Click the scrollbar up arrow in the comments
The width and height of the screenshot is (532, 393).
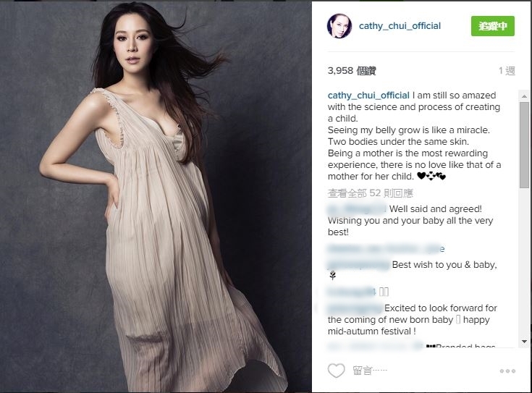pos(524,96)
